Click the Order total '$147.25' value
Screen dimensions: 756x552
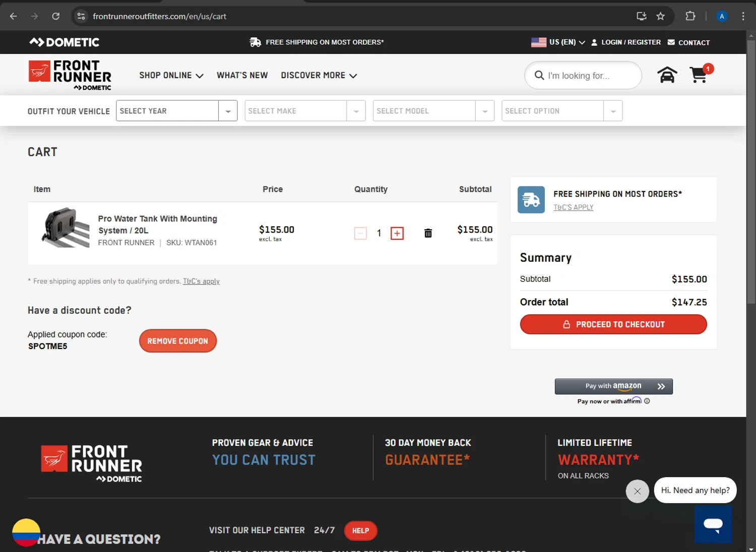tap(689, 302)
